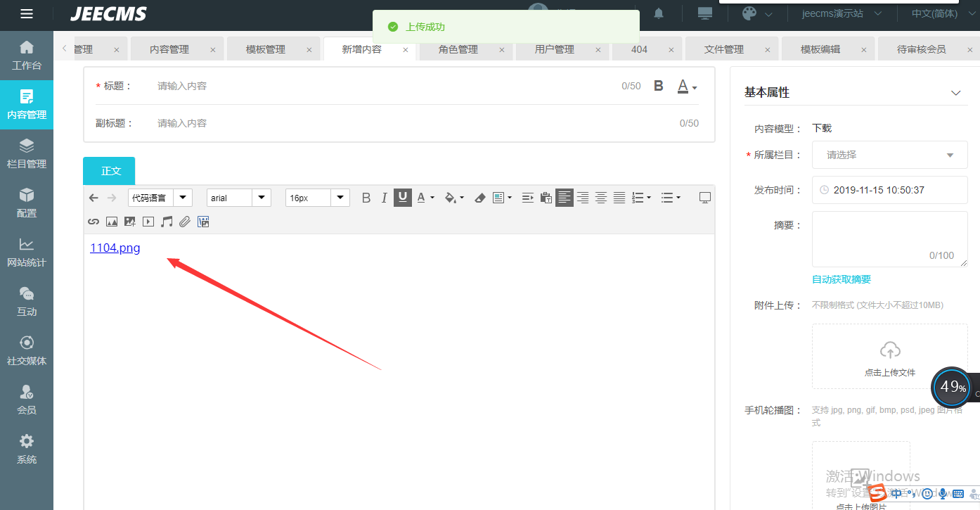Toggle fullscreen editor mode
This screenshot has height=510, width=980.
(x=705, y=198)
